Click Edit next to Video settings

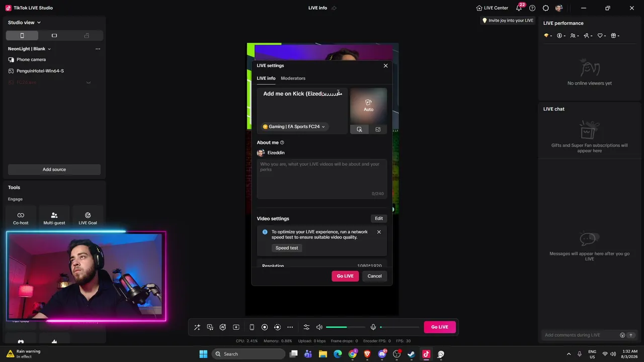coord(379,219)
